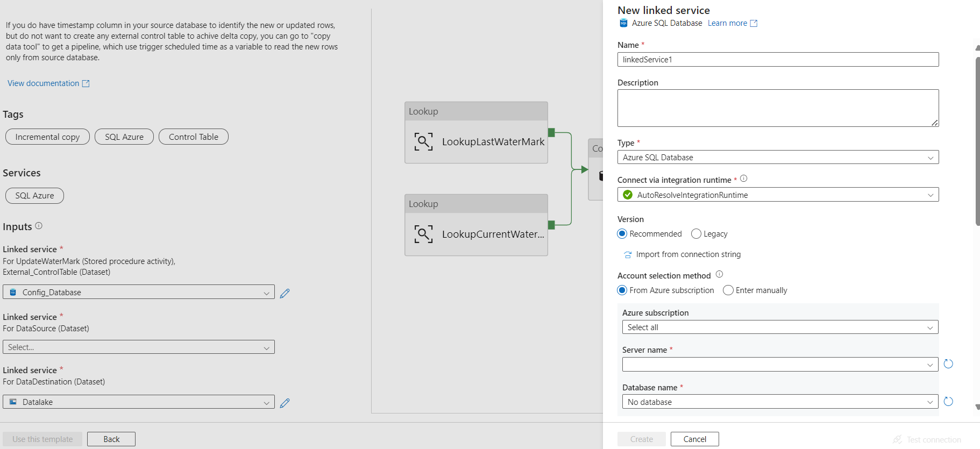
Task: Click inside the Description text area
Action: [778, 108]
